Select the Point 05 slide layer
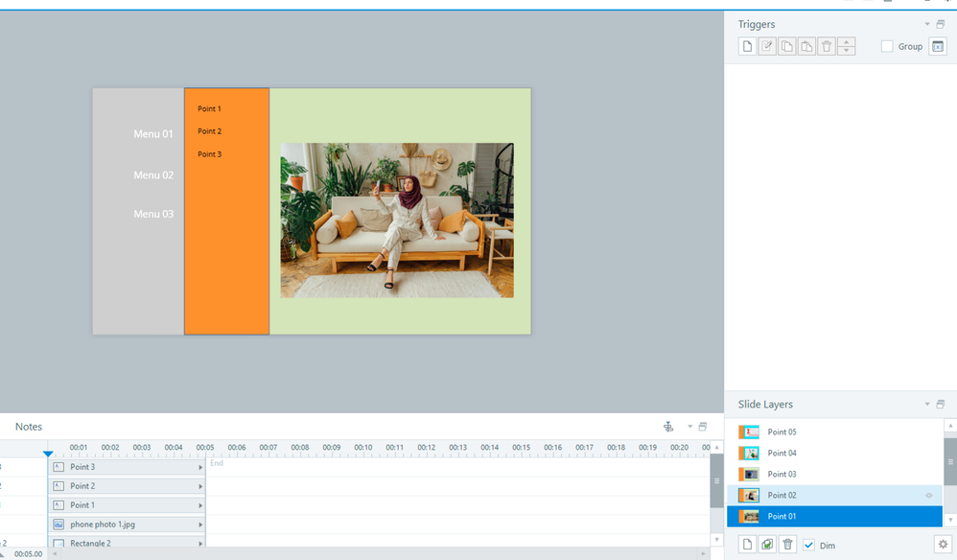Image resolution: width=957 pixels, height=560 pixels. point(782,432)
